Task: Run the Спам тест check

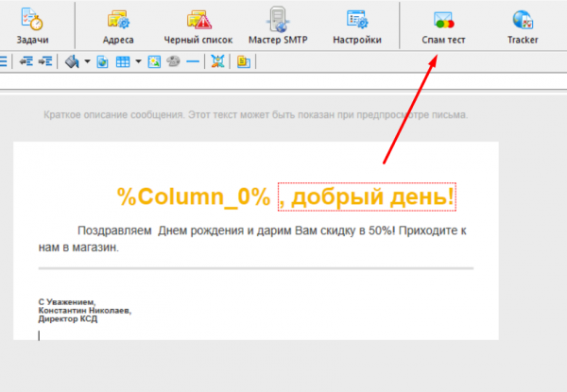Action: [443, 26]
